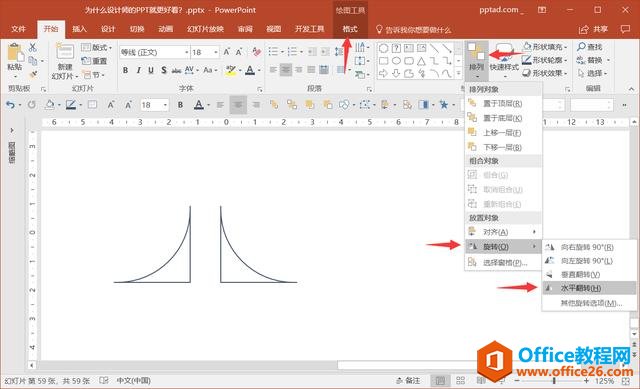Toggle Align Left in ribbon paragraph group

[273, 70]
